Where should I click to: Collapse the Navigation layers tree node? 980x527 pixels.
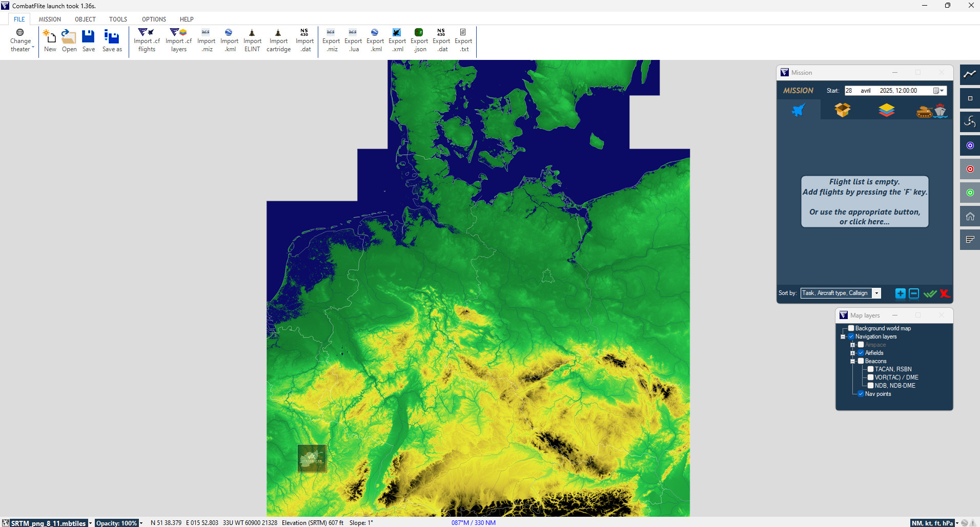[843, 336]
